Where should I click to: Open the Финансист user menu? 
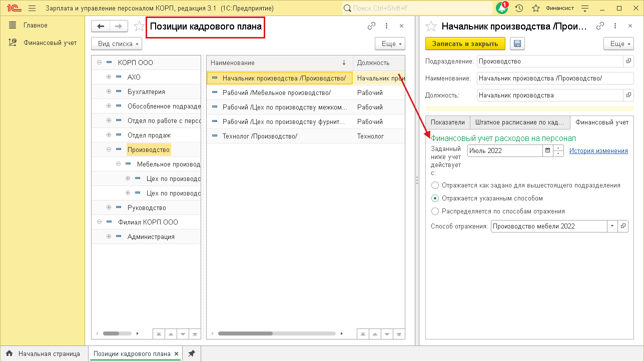[559, 8]
